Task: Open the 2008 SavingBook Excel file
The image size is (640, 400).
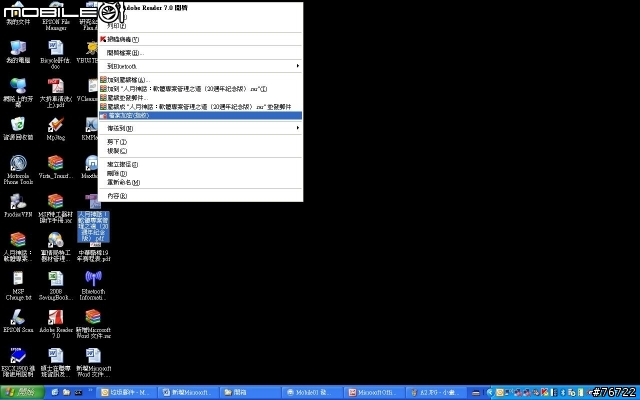Action: pyautogui.click(x=56, y=286)
